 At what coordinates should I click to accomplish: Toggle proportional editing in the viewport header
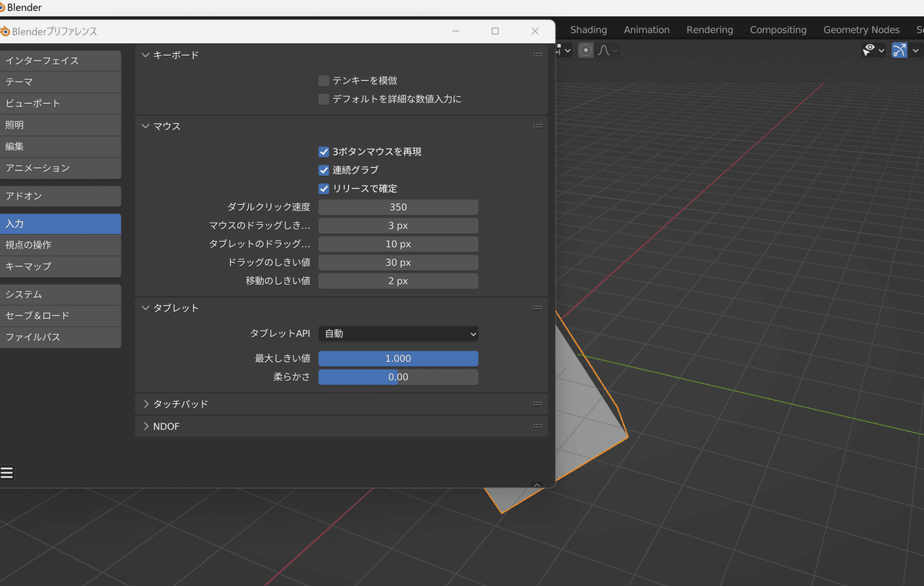coord(586,50)
